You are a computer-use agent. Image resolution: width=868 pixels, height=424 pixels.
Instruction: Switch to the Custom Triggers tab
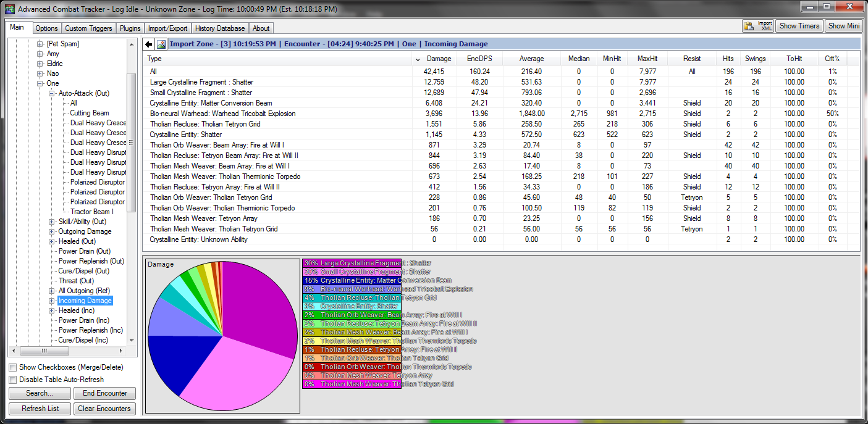[x=89, y=28]
